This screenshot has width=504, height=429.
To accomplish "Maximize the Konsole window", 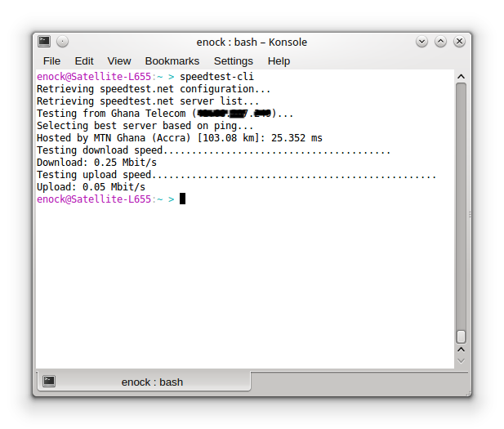I will 440,42.
